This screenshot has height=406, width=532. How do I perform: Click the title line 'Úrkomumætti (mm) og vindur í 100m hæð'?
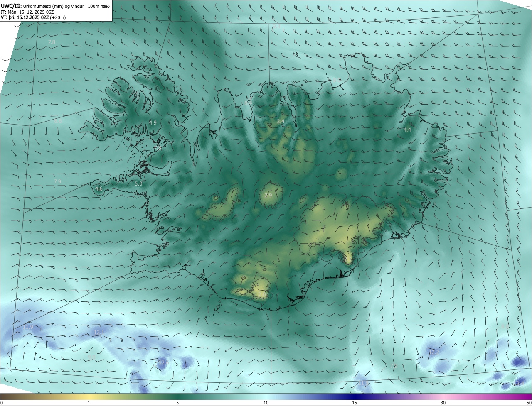pyautogui.click(x=66, y=6)
